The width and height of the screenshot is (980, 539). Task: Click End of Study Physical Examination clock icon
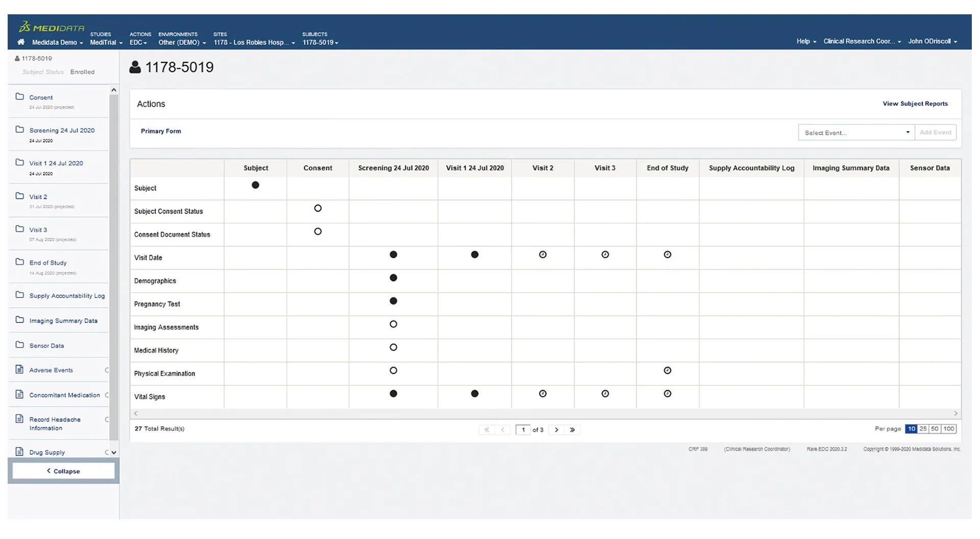[x=667, y=371]
